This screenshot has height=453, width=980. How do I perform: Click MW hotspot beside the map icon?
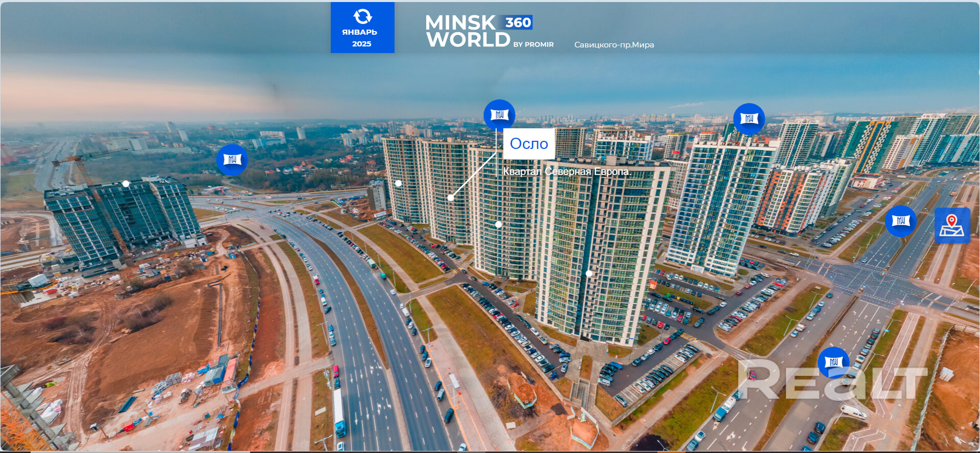tap(900, 221)
